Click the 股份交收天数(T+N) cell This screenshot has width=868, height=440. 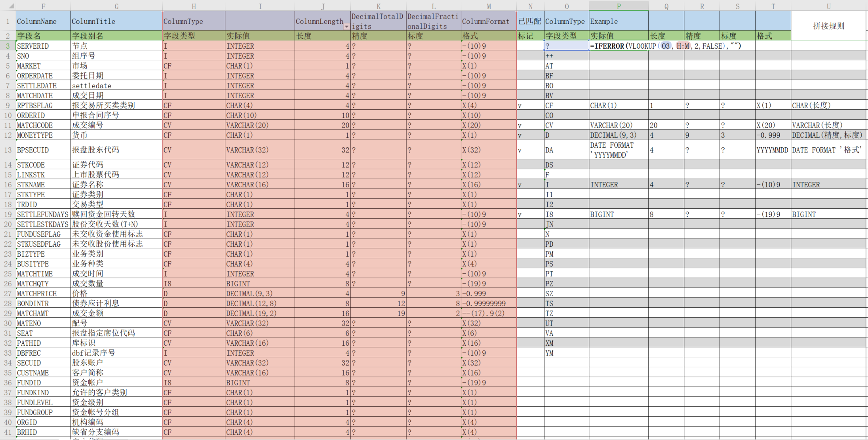pyautogui.click(x=116, y=224)
